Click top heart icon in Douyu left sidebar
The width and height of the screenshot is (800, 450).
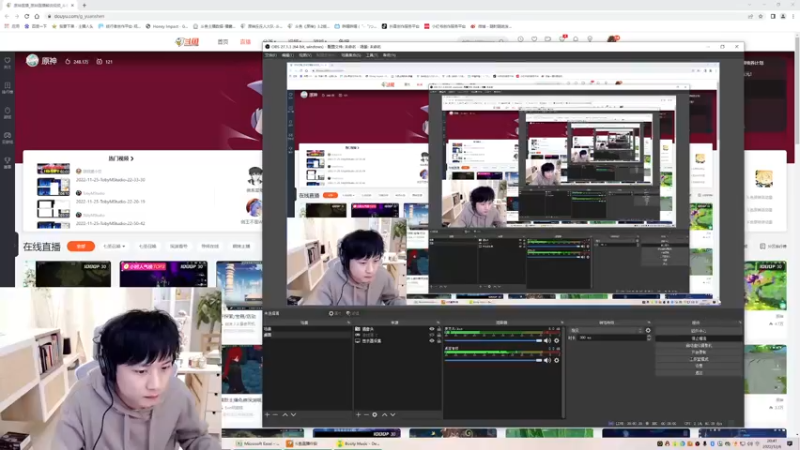coord(7,63)
